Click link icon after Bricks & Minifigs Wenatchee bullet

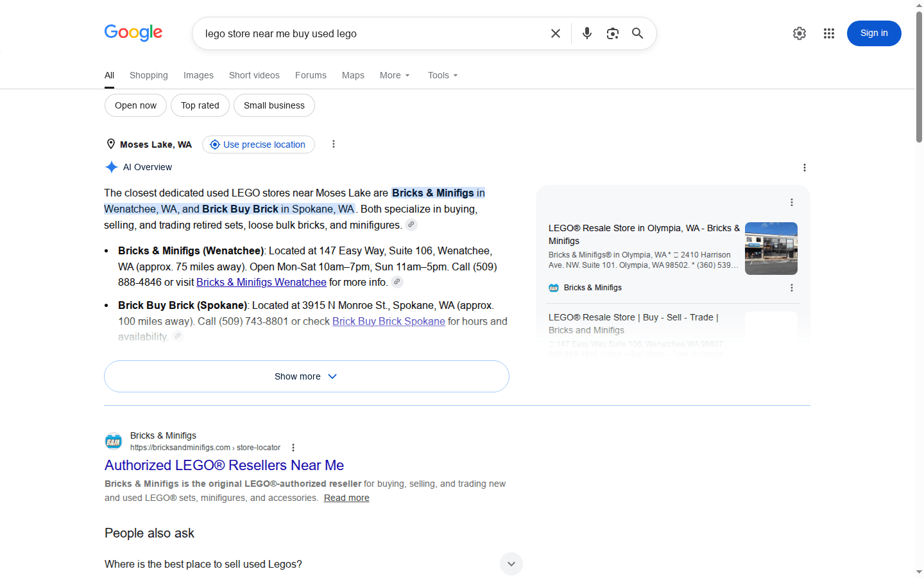[x=397, y=282]
